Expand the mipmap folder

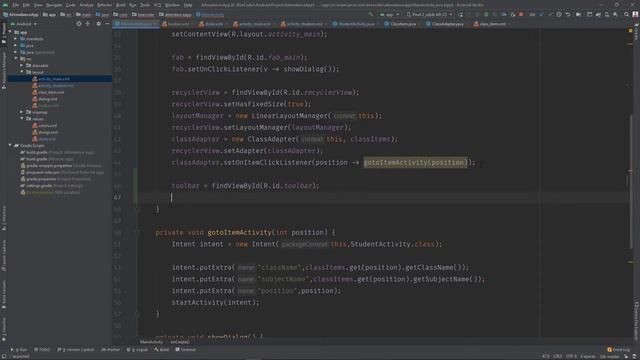point(22,112)
